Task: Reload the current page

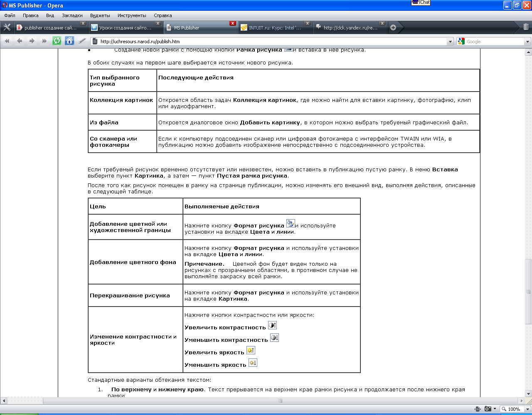Action: pos(57,41)
